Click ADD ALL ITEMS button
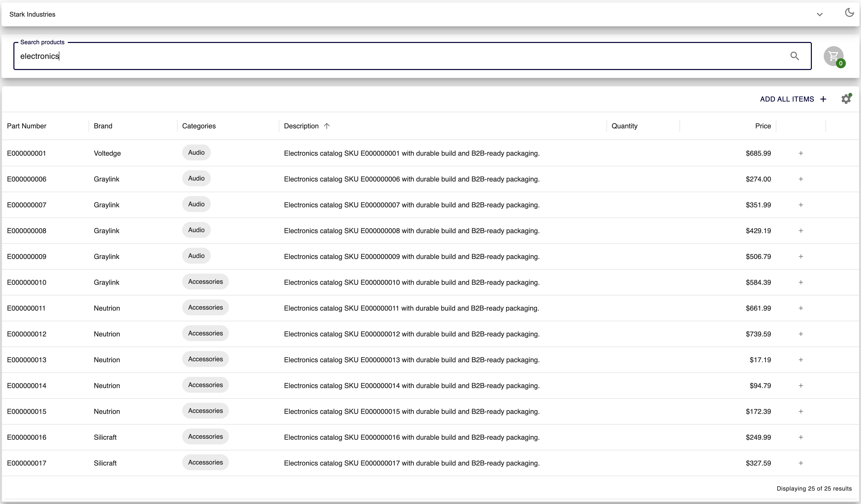861x504 pixels. tap(793, 99)
